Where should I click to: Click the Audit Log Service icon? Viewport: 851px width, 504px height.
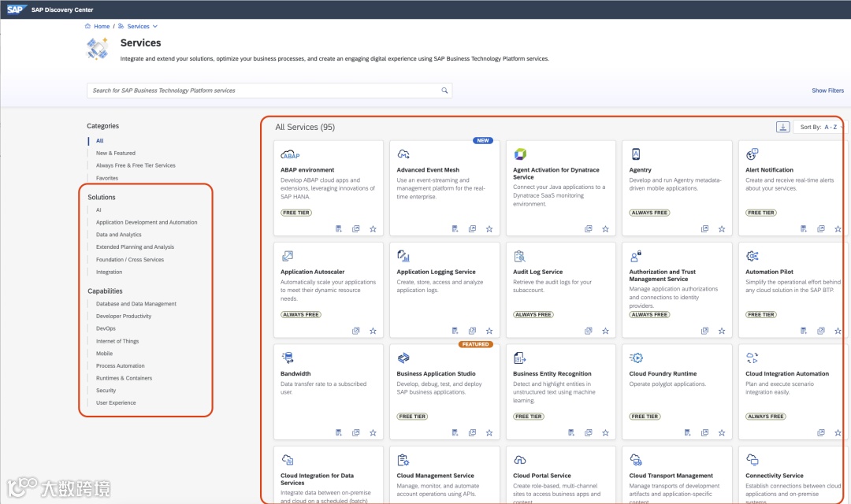[519, 256]
